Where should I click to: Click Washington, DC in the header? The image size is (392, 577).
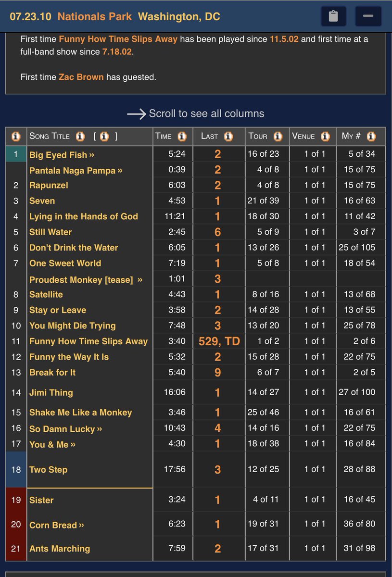(x=179, y=16)
